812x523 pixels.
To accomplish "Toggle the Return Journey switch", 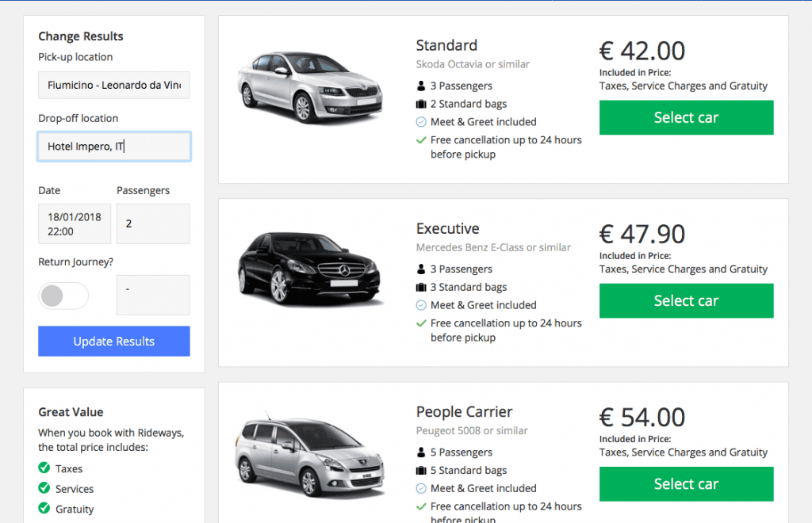I will pyautogui.click(x=63, y=296).
